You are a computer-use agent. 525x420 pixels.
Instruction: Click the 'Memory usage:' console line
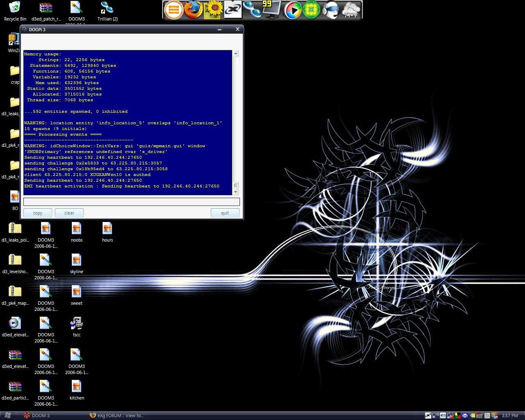click(x=43, y=54)
